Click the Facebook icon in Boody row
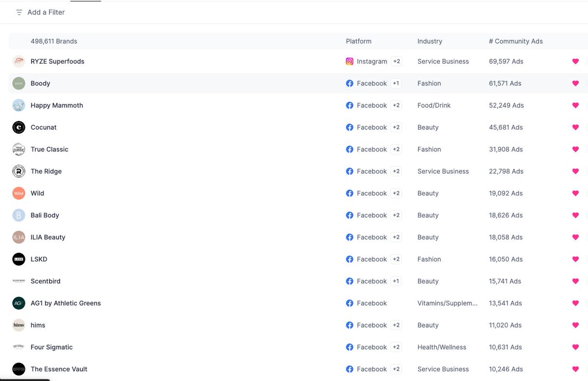Viewport: 588px width, 381px height. (349, 83)
